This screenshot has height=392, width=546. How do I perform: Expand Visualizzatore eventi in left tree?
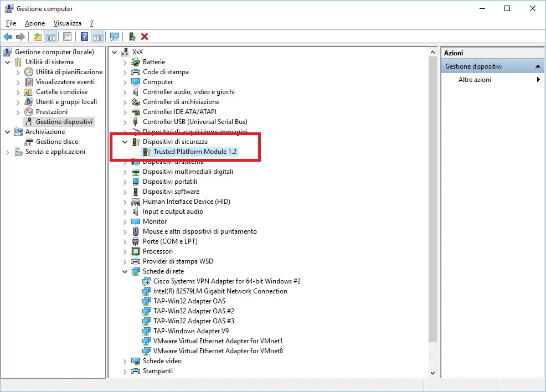coord(18,82)
